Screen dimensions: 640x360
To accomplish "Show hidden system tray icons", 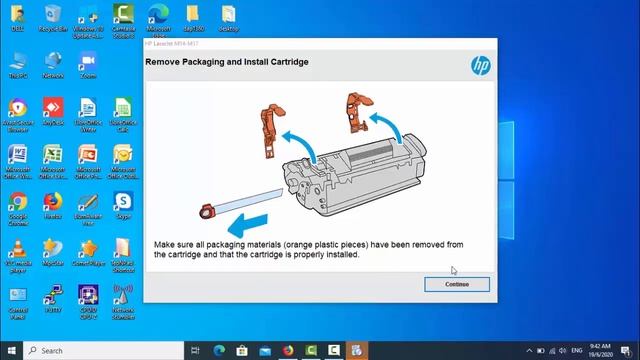I will [529, 351].
